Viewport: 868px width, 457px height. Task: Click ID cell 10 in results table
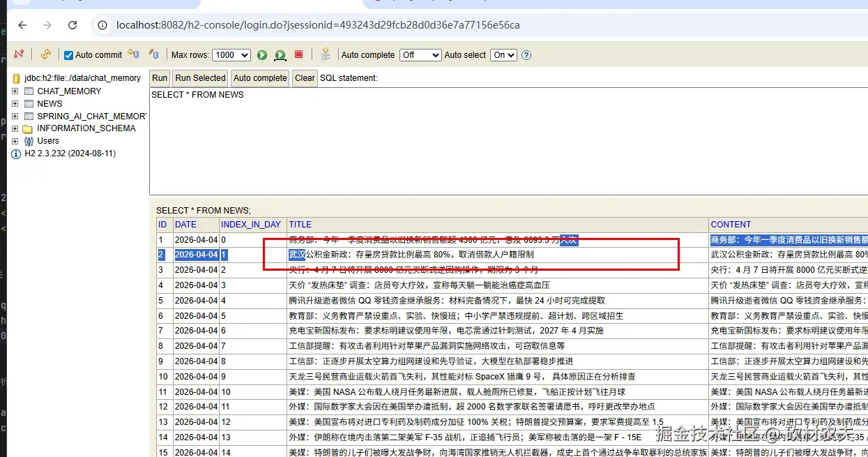pyautogui.click(x=163, y=377)
